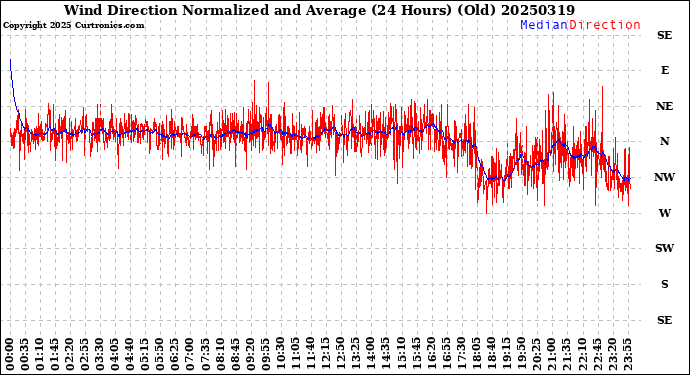Click the 15:10 time label
Viewport: 690px width, 375px height.
click(400, 354)
